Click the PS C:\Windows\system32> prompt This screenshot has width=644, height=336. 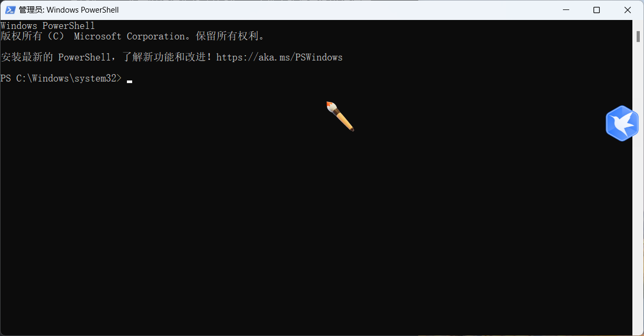[x=61, y=78]
